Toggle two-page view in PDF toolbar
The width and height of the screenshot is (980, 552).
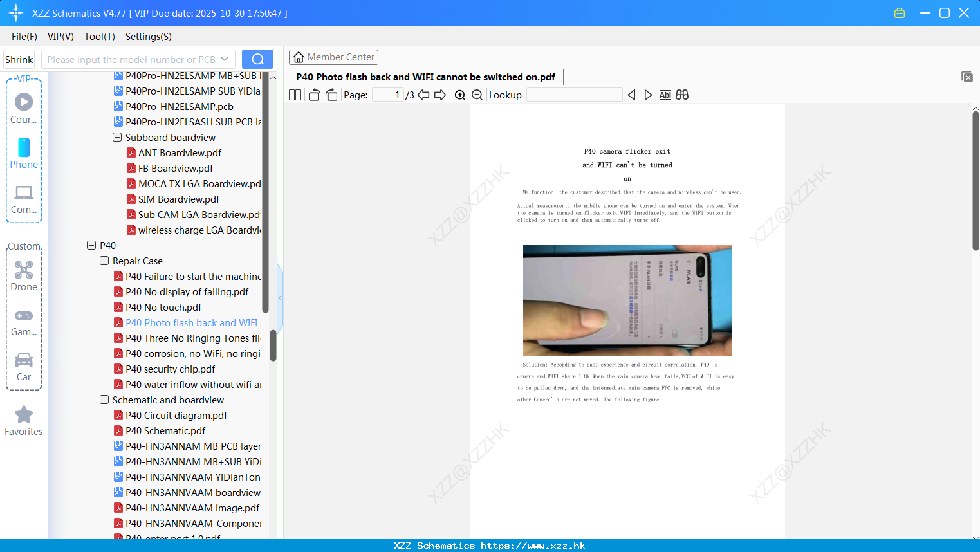[x=295, y=95]
